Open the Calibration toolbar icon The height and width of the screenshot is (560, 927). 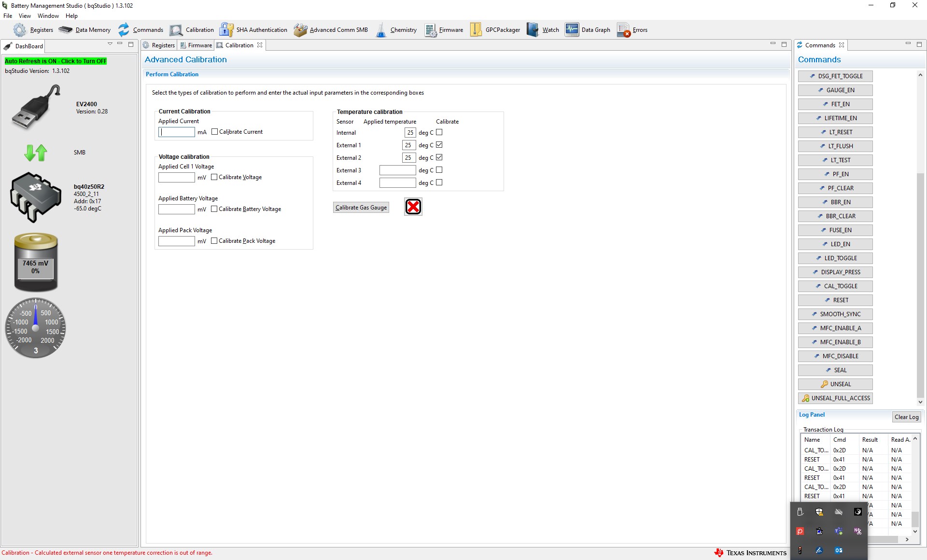(x=176, y=30)
